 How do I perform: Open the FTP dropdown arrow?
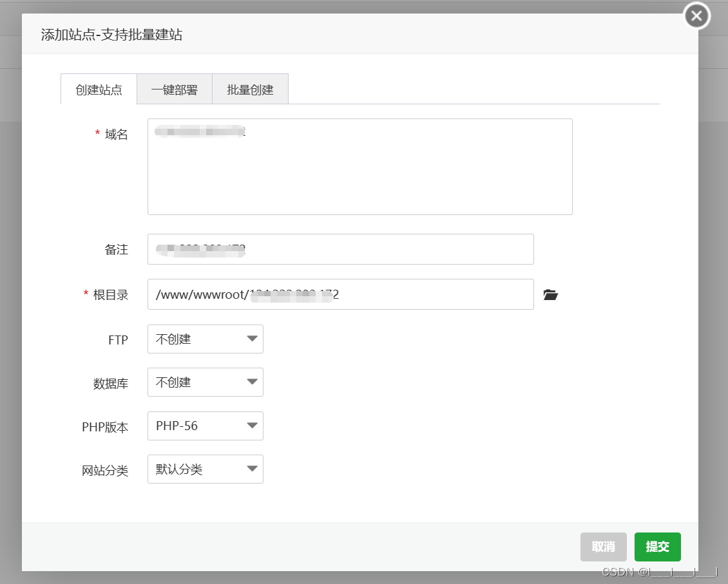pos(253,339)
